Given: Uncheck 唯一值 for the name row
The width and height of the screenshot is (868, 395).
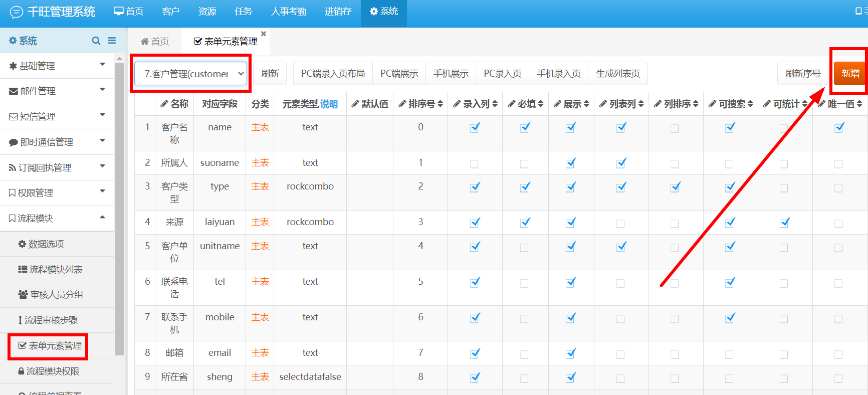Looking at the screenshot, I should [x=839, y=128].
